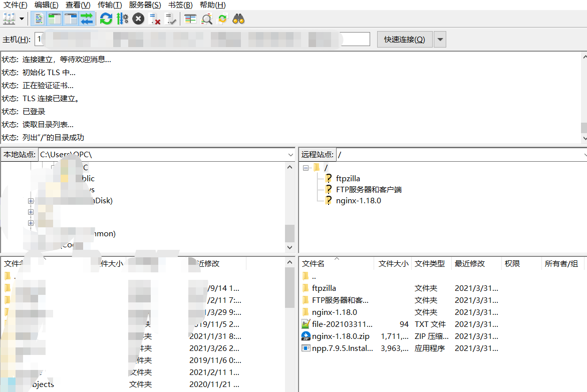The image size is (587, 392).
Task: Click the 列出"/"的目录成功 status line
Action: [53, 137]
